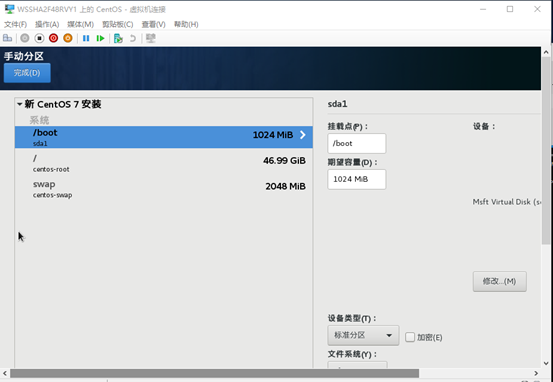Open the 媒体(M) menu
This screenshot has height=382, width=553.
(80, 24)
